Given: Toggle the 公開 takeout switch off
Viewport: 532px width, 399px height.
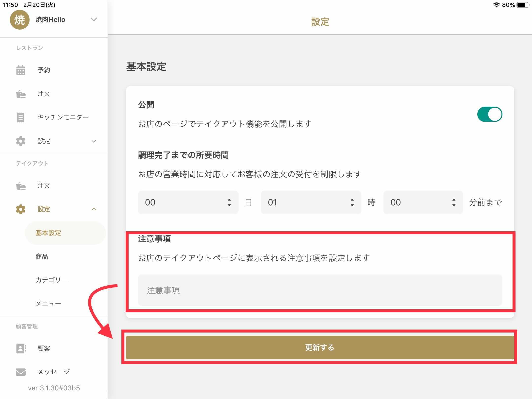Looking at the screenshot, I should (490, 114).
